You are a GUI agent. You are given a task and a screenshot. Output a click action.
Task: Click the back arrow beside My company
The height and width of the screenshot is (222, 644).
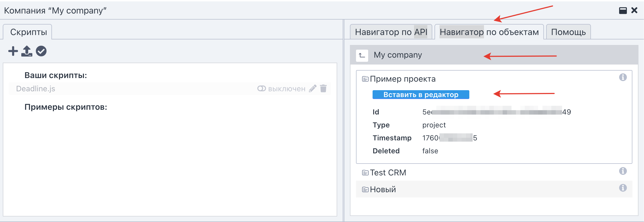tap(362, 55)
